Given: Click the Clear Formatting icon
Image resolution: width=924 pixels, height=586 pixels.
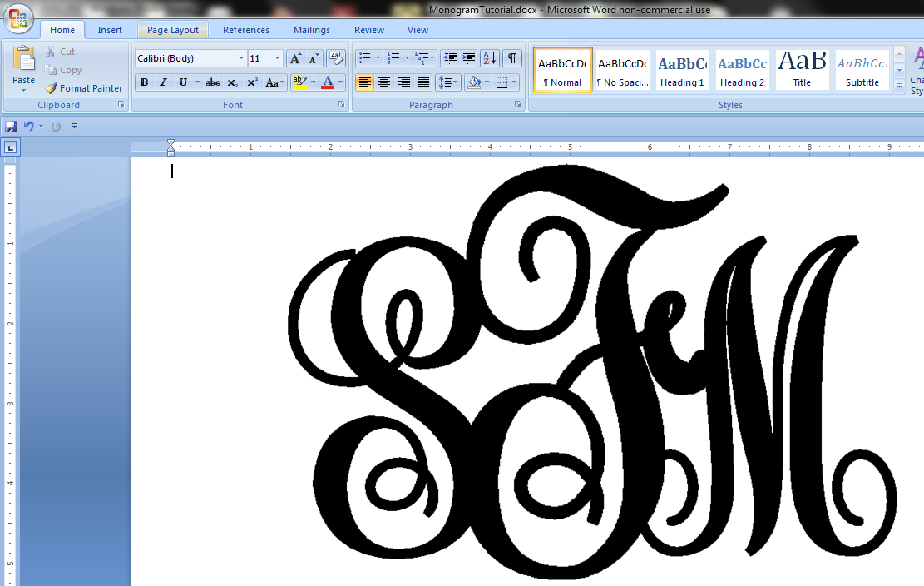Looking at the screenshot, I should (336, 58).
